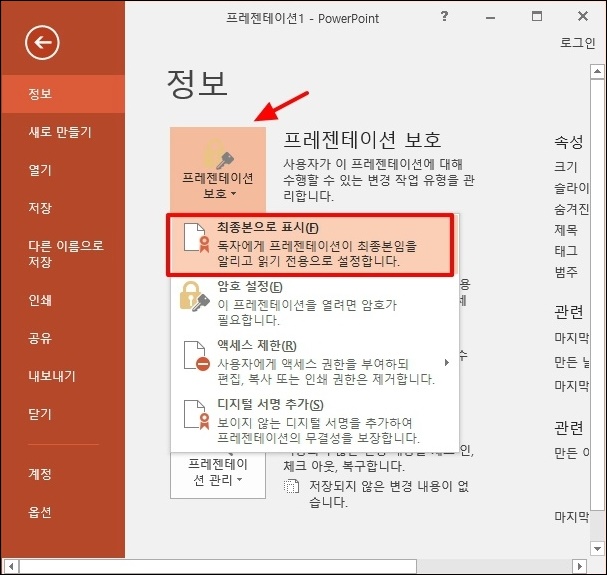Click the horizontal scrollbar left arrow

click(x=10, y=566)
